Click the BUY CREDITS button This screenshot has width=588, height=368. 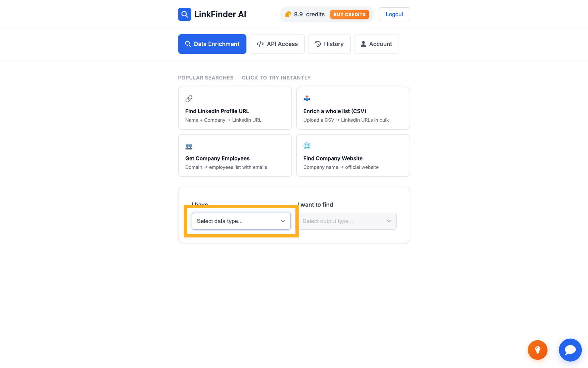coord(349,14)
